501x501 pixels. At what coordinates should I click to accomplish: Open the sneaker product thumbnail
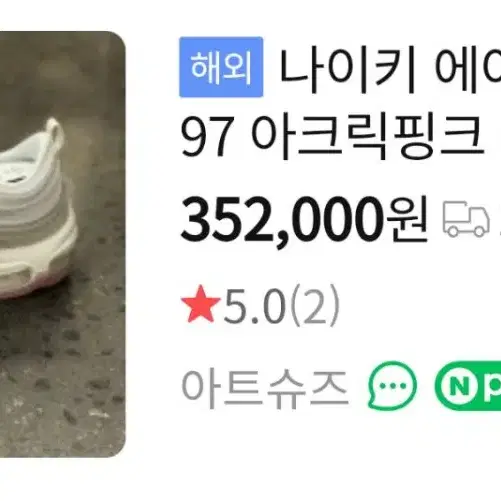click(x=63, y=244)
